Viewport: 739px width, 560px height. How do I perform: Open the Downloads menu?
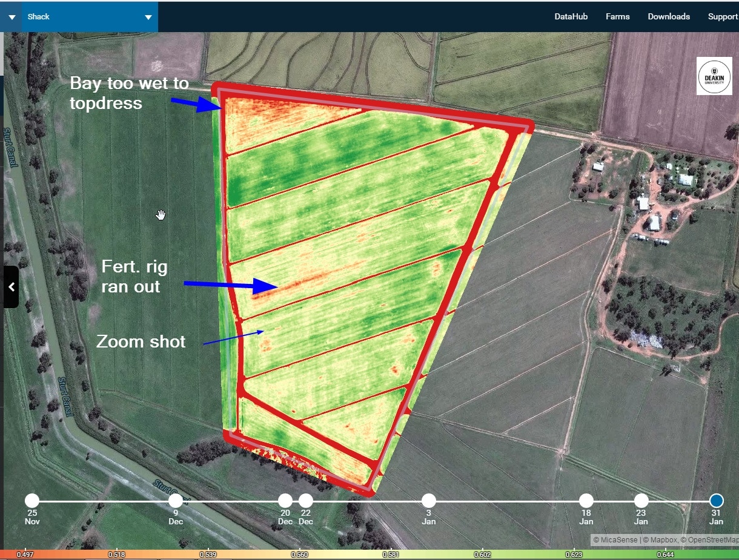pyautogui.click(x=669, y=16)
